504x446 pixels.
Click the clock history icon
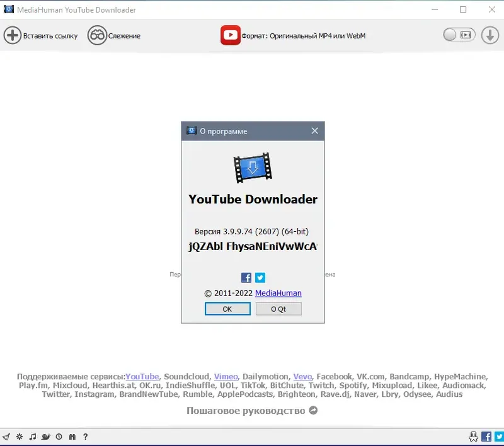pos(59,437)
